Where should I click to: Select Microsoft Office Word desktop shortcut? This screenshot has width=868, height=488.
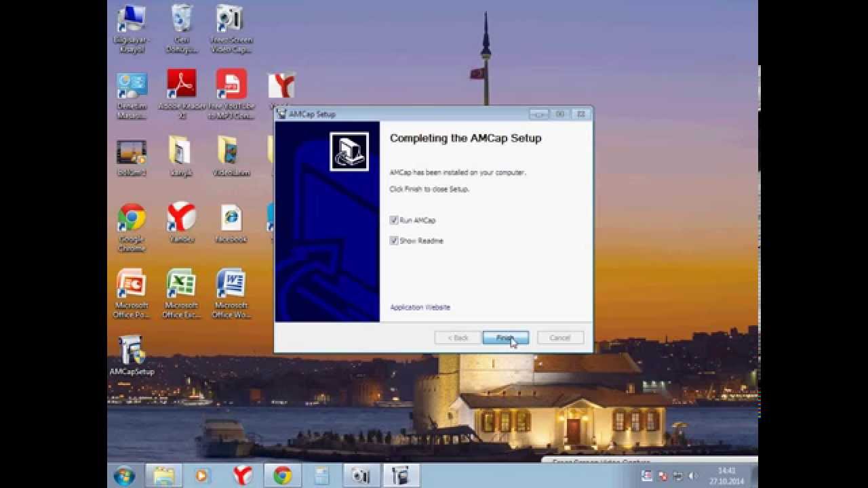click(231, 293)
